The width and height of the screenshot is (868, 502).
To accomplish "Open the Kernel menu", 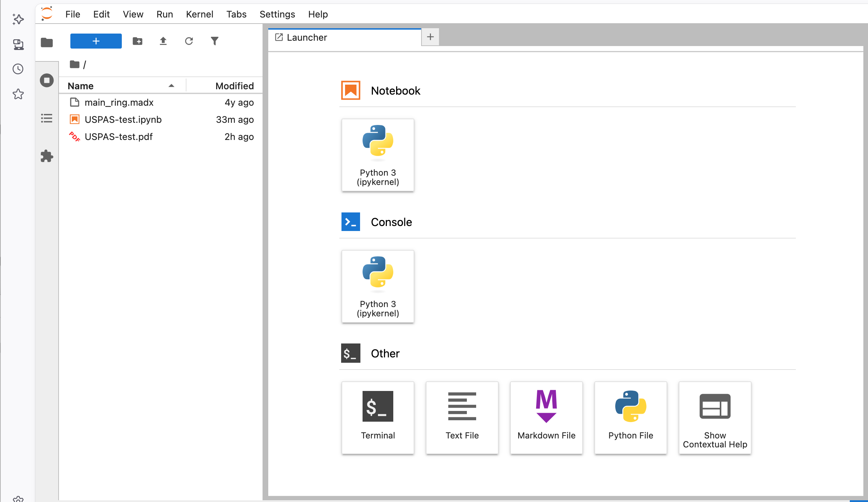I will (199, 14).
